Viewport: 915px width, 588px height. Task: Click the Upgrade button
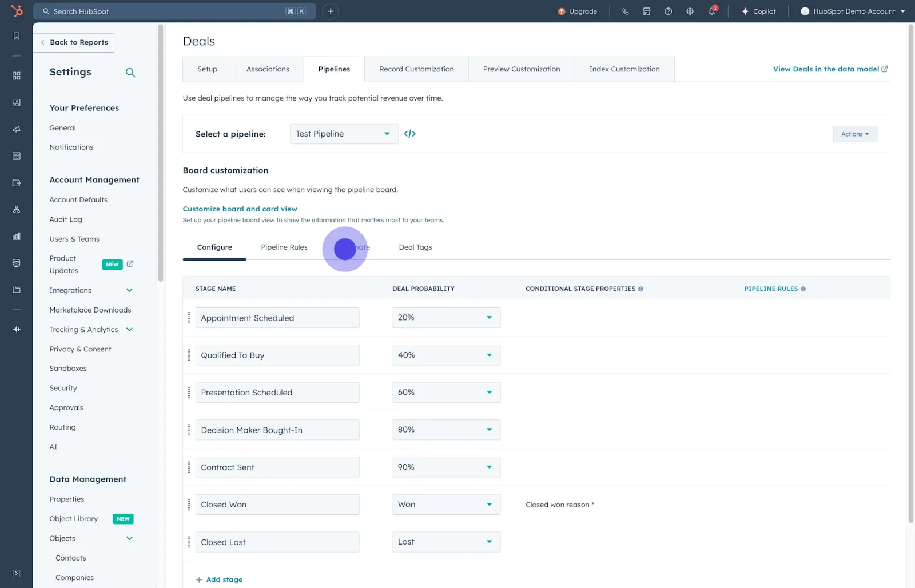click(x=578, y=11)
